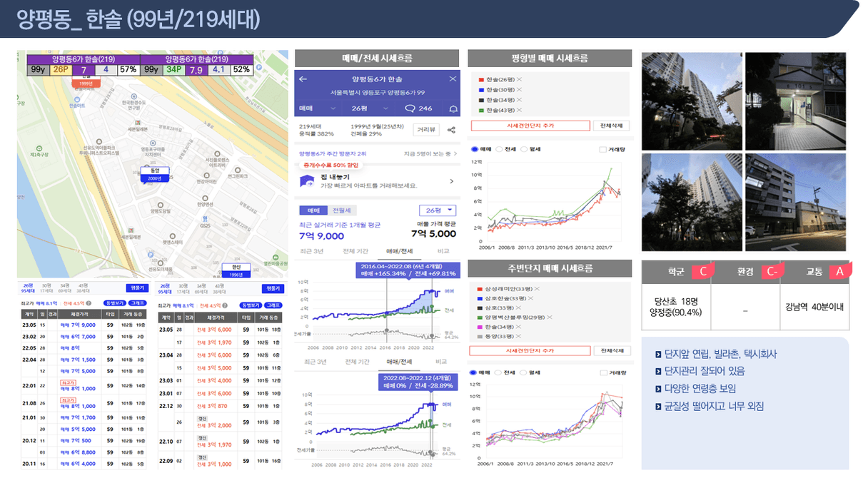The height and width of the screenshot is (488, 868).
Task: Open the 거리뷰 street view button
Action: pos(426,130)
